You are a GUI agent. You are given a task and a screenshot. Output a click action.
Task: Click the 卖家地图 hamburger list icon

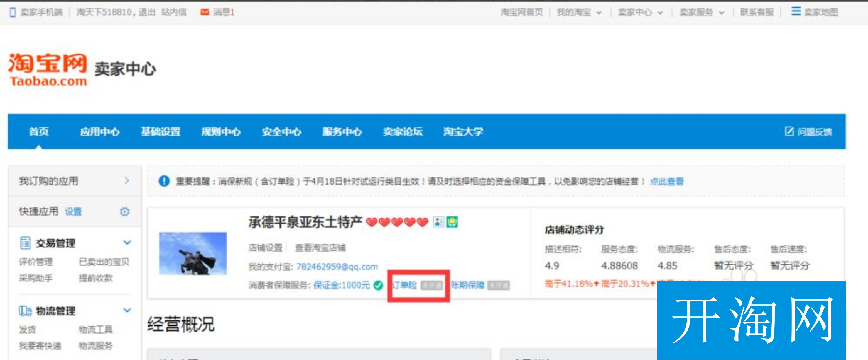coord(796,11)
